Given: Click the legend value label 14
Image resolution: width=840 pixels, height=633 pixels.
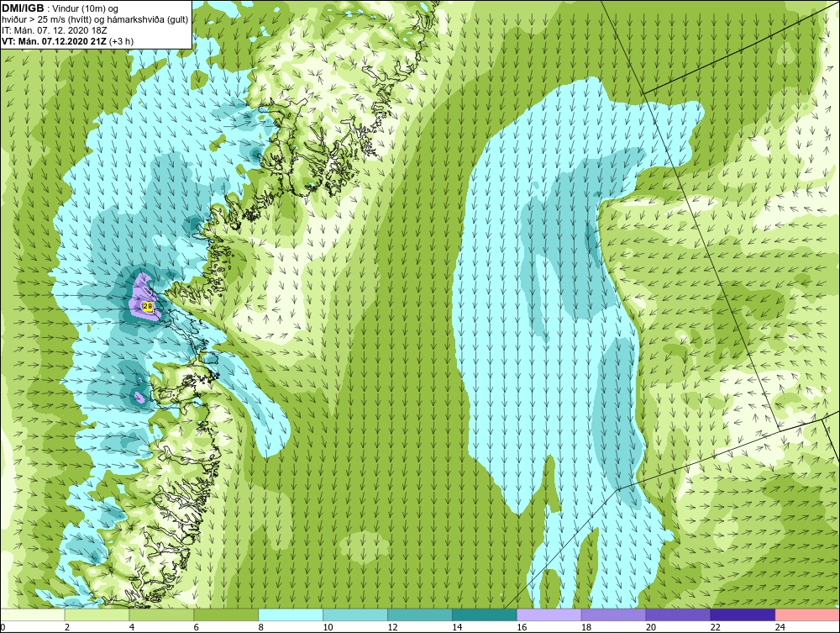Looking at the screenshot, I should (457, 627).
